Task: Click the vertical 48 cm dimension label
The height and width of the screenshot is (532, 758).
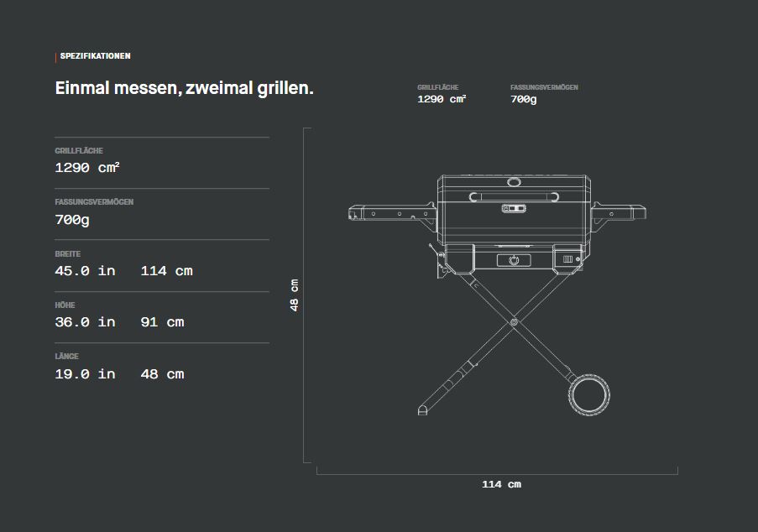Action: (x=295, y=295)
